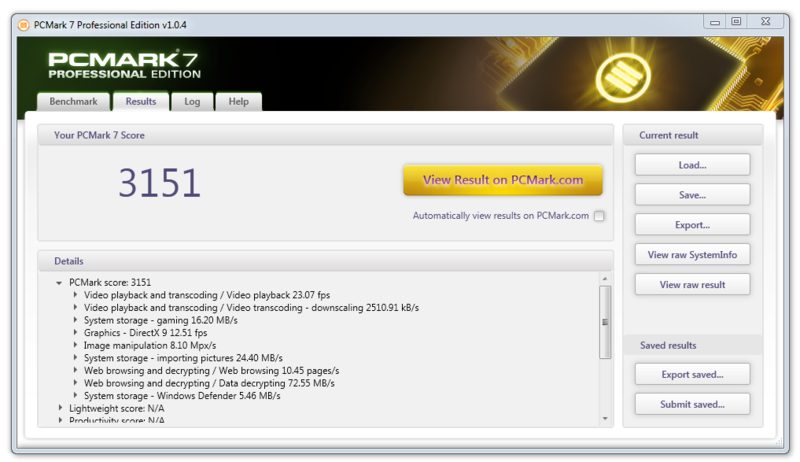Image resolution: width=800 pixels, height=462 pixels.
Task: Expand Image manipulation row
Action: (75, 345)
